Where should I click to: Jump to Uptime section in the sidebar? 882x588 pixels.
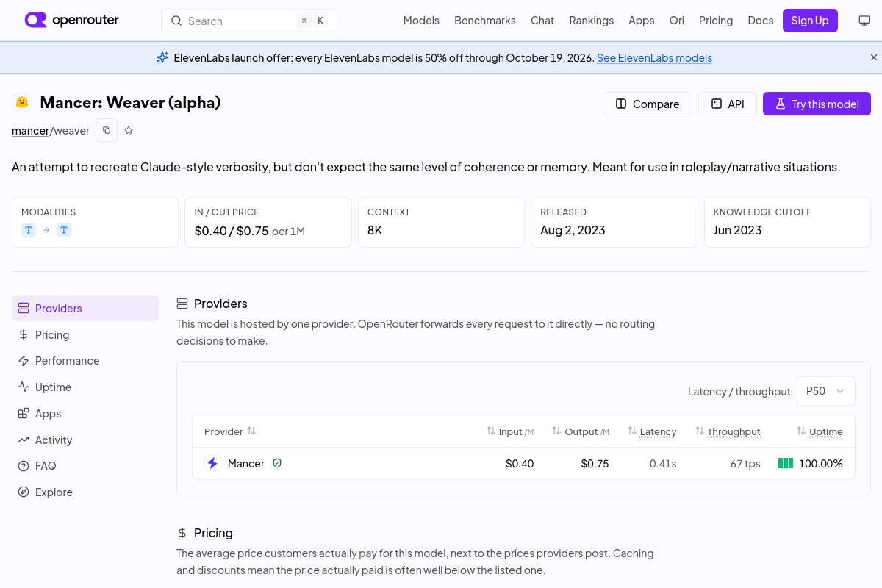85,387
